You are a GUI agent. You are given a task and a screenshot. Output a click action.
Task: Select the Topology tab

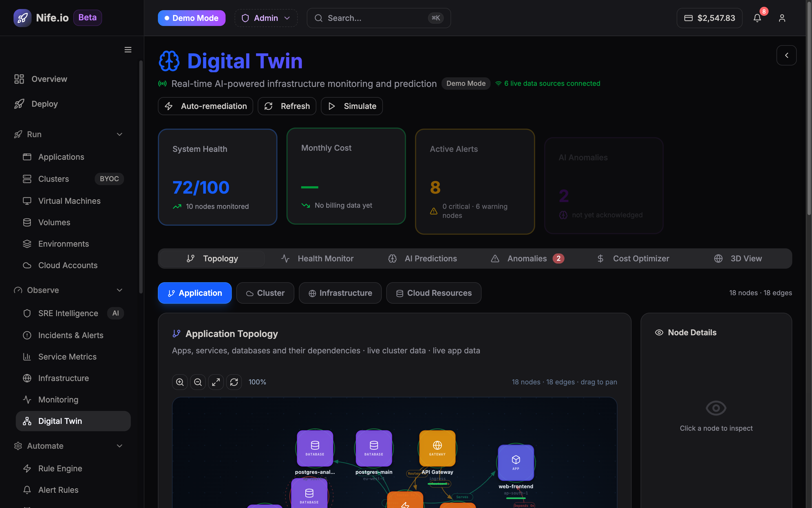tap(212, 258)
